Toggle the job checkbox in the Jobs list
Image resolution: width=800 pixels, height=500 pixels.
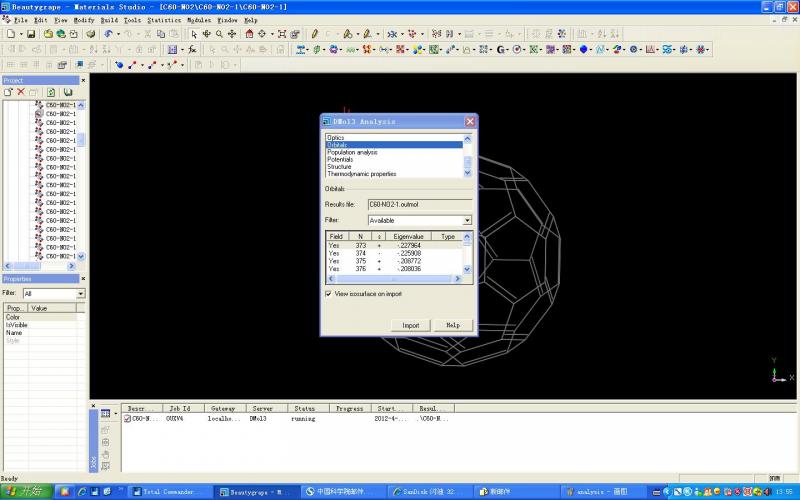click(x=127, y=419)
